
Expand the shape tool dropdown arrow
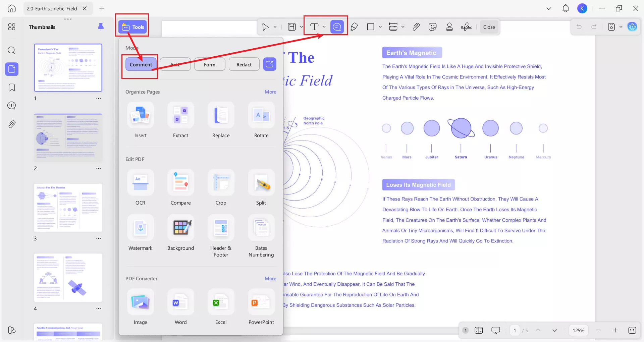(380, 27)
